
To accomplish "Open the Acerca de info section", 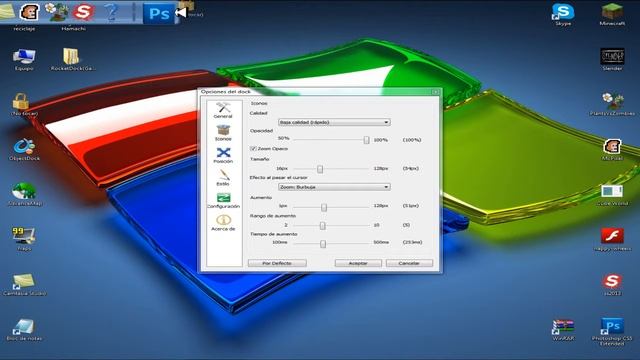I will coord(223,223).
